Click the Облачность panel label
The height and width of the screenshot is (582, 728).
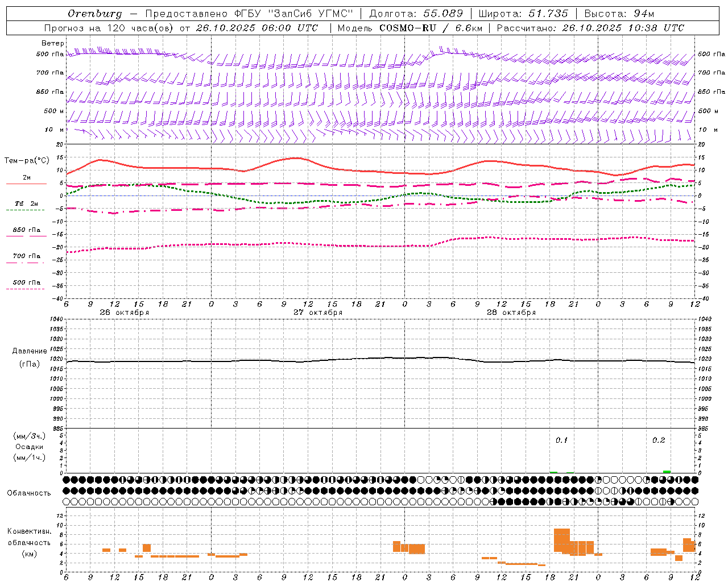[29, 493]
